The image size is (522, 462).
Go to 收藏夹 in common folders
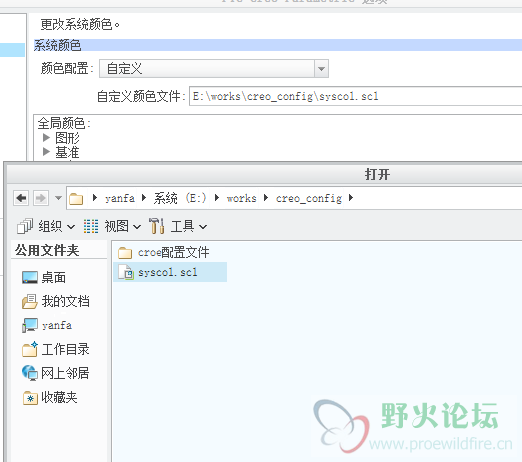[x=50, y=397]
